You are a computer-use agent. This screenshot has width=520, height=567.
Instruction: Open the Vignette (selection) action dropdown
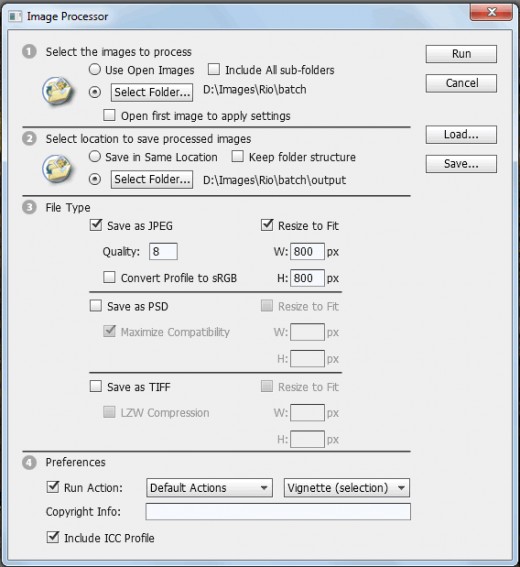[346, 488]
